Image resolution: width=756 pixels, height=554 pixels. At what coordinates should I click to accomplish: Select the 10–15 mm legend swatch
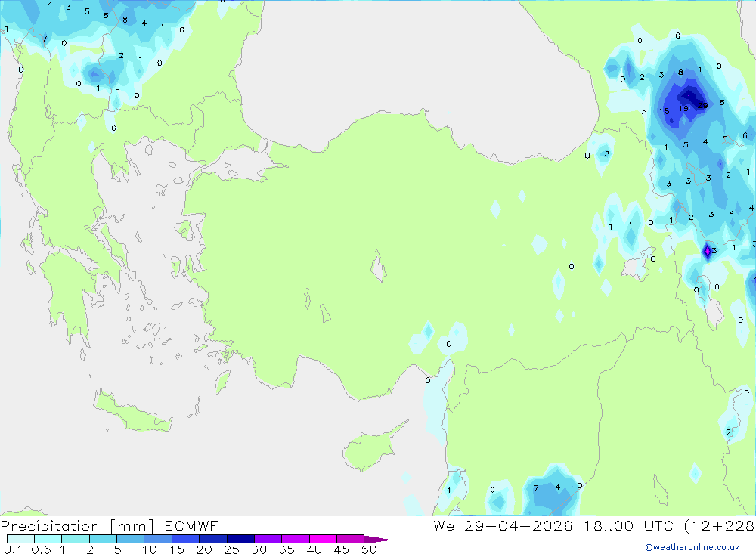tap(158, 539)
